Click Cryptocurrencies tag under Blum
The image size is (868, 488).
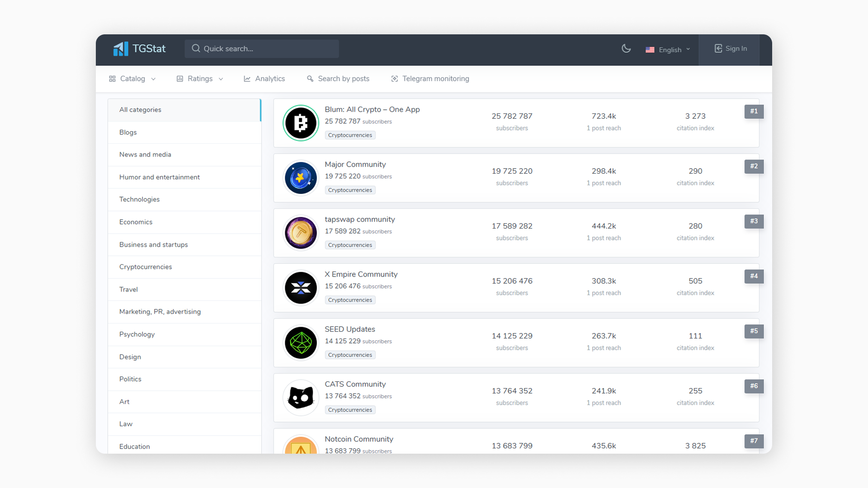tap(350, 135)
